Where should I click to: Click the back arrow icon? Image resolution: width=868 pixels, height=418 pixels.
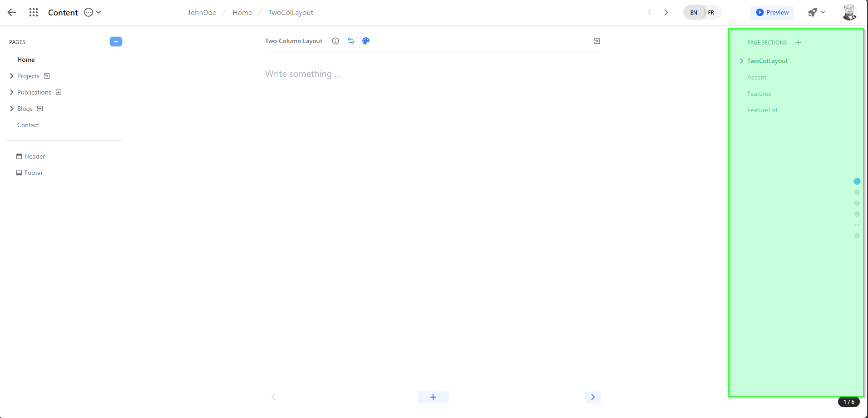coord(12,13)
